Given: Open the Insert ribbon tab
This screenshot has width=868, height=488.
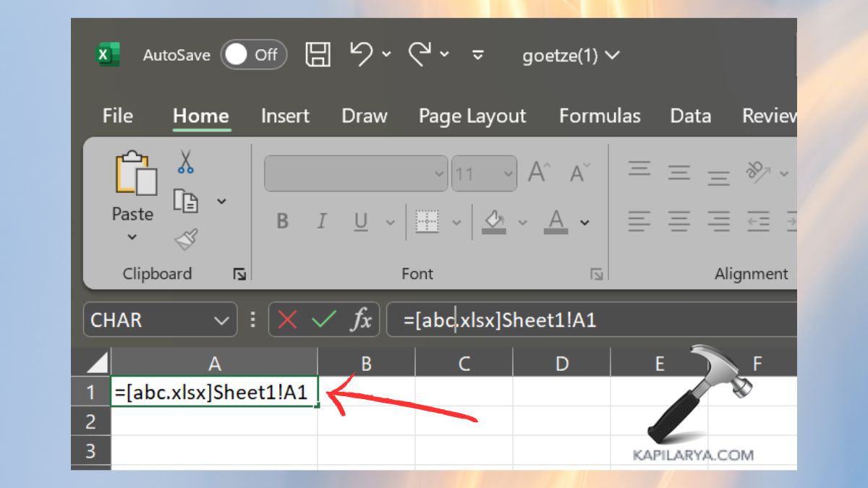Looking at the screenshot, I should pos(284,116).
